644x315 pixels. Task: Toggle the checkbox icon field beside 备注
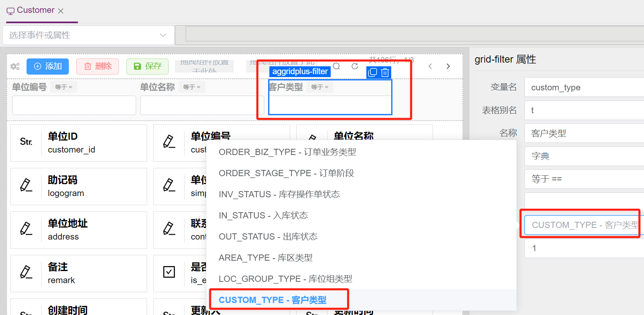[x=169, y=272]
